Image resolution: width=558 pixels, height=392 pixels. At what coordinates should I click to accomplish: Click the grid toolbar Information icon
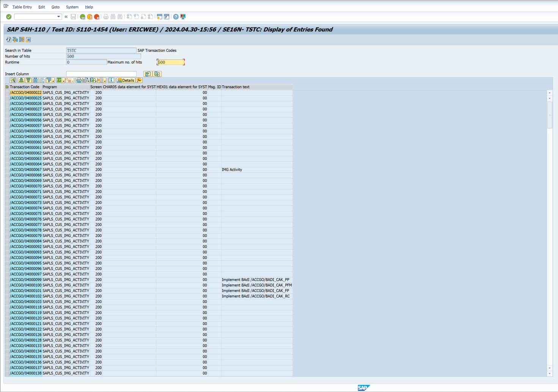[111, 80]
